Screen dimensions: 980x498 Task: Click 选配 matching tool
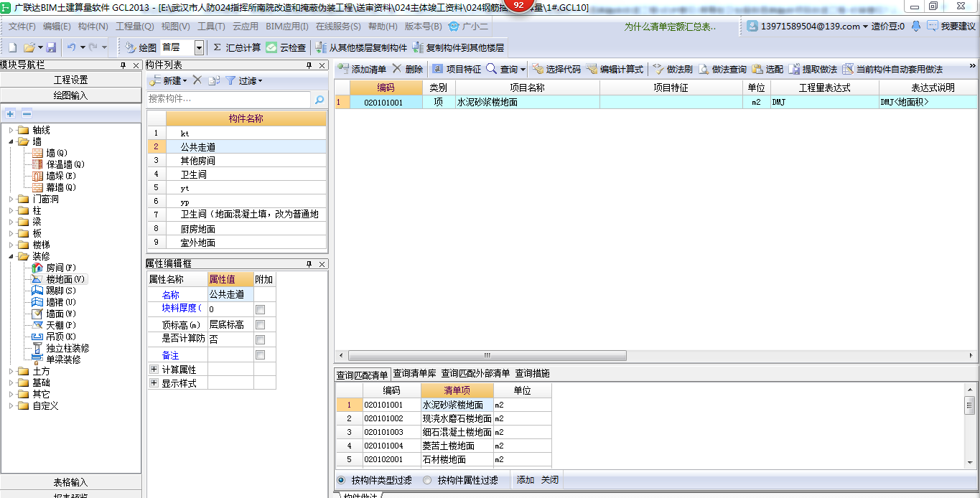767,69
